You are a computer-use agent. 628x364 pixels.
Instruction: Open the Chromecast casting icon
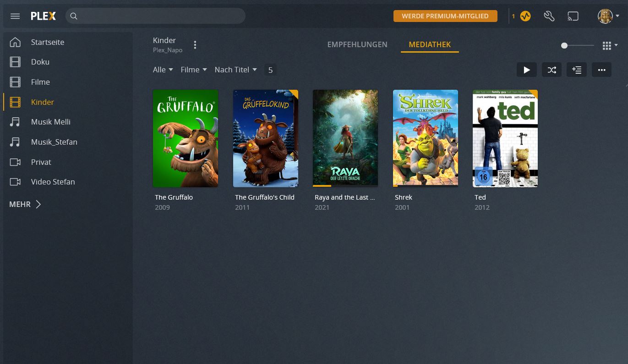coord(573,16)
